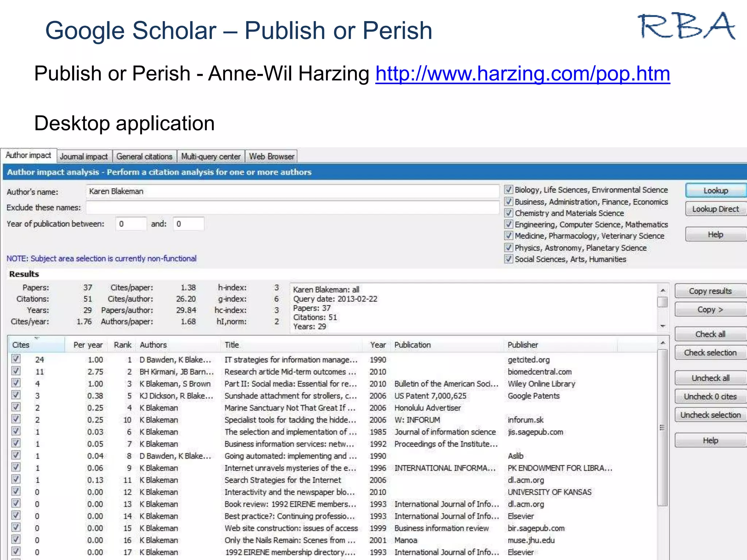Toggle Physics, Astronomy checkbox
The height and width of the screenshot is (560, 747).
click(508, 248)
